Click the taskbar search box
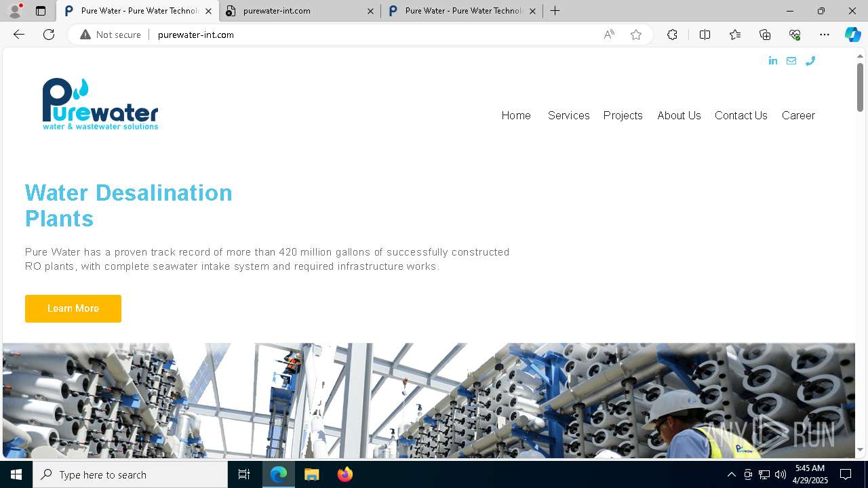 tap(130, 474)
